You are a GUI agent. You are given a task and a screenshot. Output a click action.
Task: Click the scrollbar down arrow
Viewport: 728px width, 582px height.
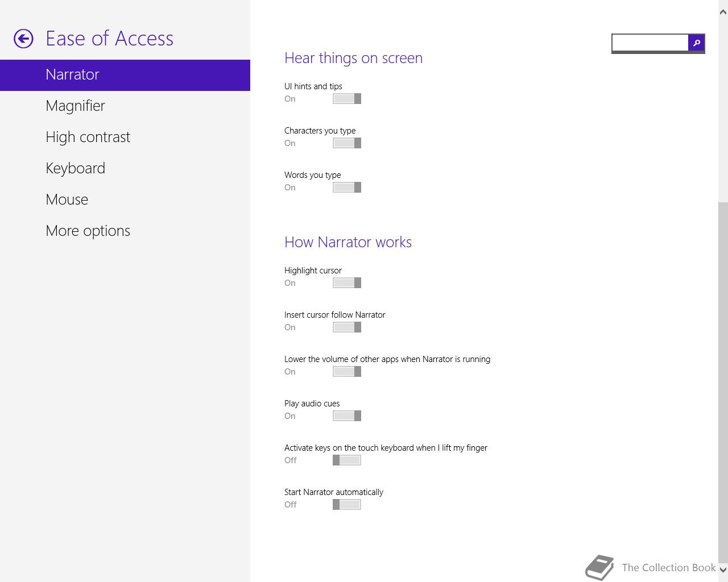click(723, 569)
